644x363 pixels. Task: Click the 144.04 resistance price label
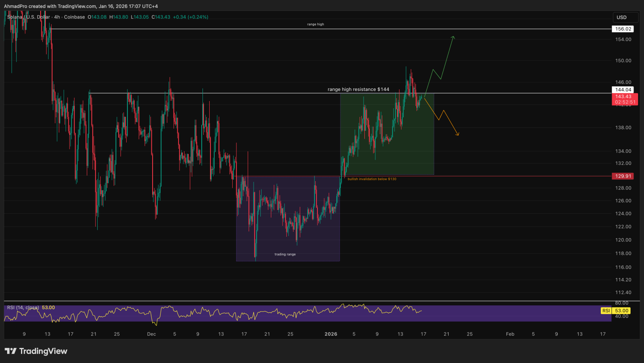pos(623,89)
